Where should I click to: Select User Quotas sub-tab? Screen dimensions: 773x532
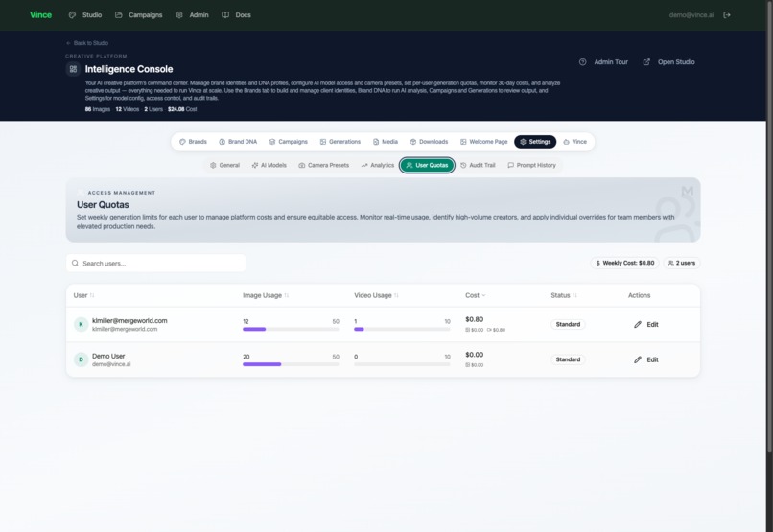point(427,166)
